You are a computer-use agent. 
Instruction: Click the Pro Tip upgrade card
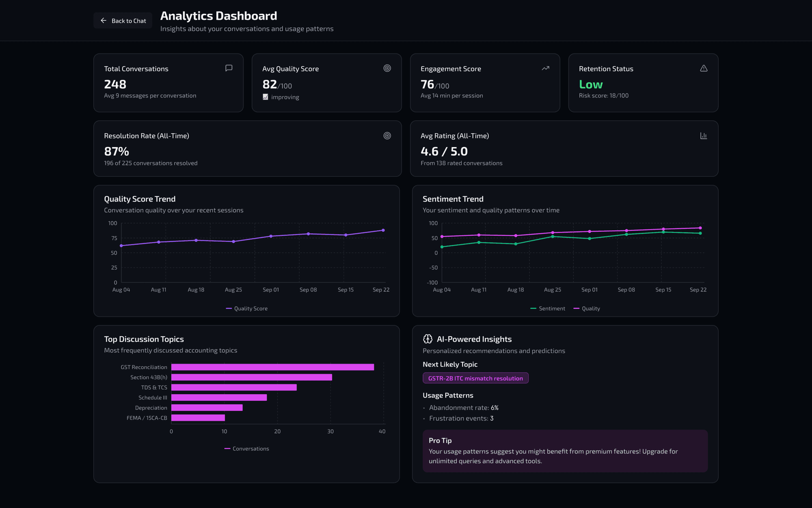click(x=565, y=451)
